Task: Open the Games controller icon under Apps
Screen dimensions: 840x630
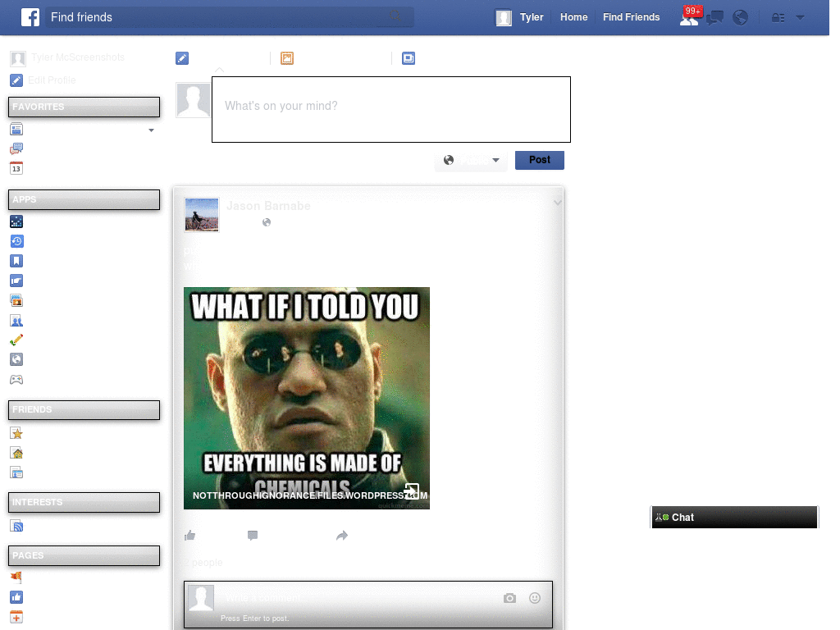Action: click(16, 379)
